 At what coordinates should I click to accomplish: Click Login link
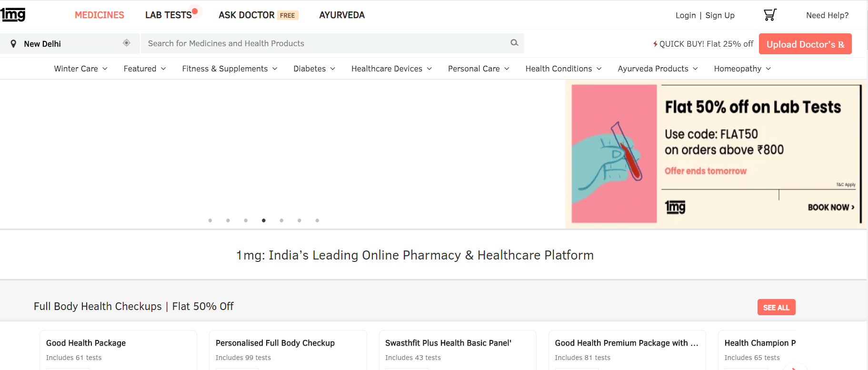click(x=686, y=15)
